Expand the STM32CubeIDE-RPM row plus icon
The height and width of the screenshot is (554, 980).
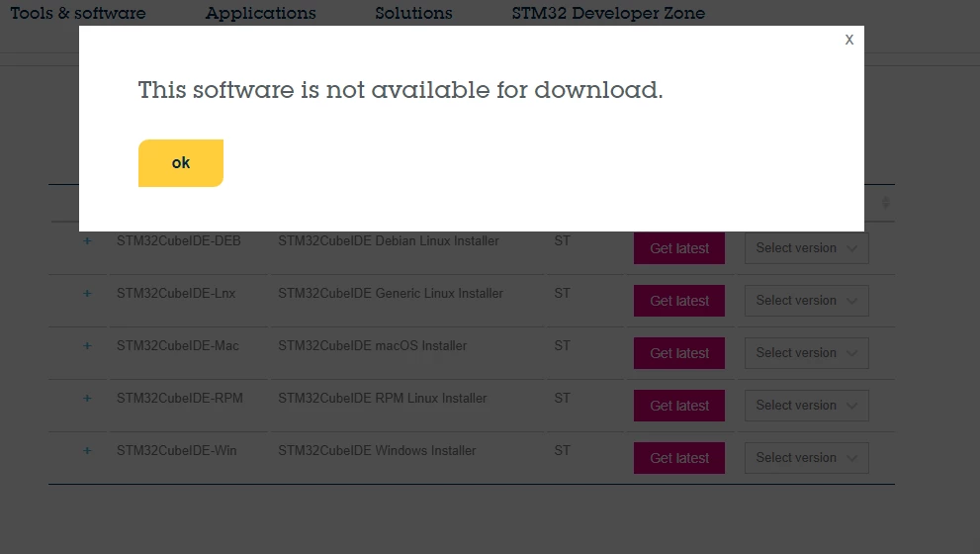tap(87, 399)
